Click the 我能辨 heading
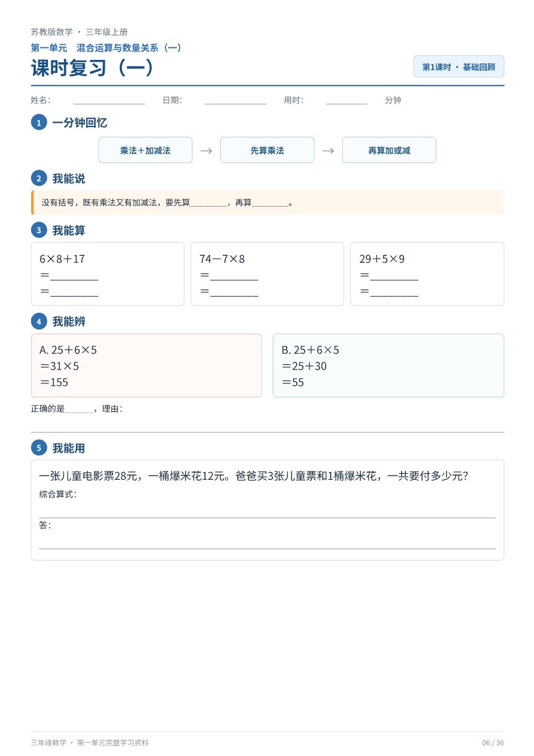The image size is (534, 756). pos(69,322)
